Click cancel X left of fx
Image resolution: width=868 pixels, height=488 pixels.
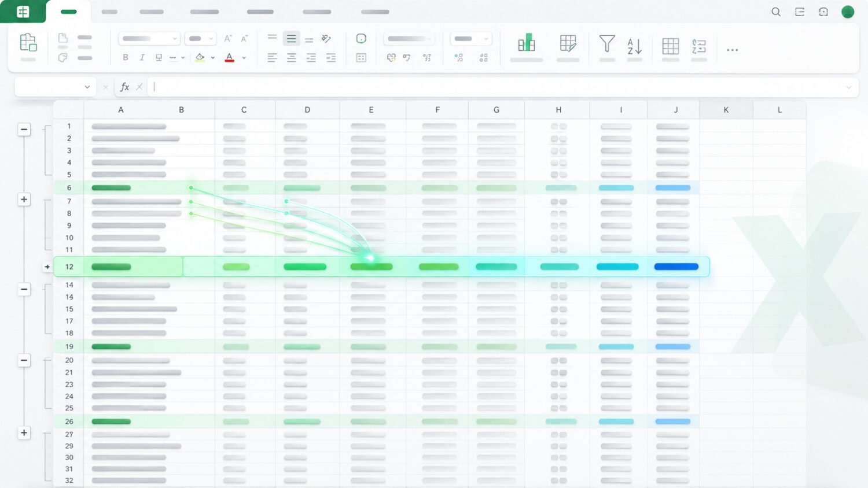(105, 87)
